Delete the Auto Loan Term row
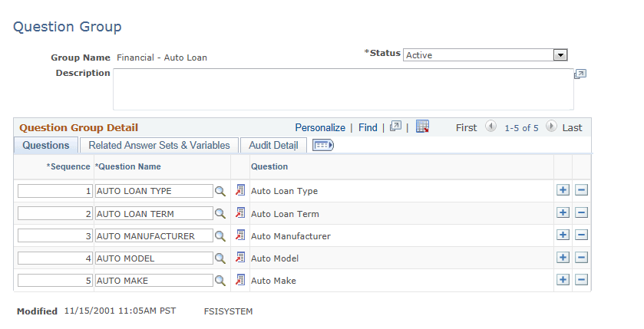 click(581, 212)
